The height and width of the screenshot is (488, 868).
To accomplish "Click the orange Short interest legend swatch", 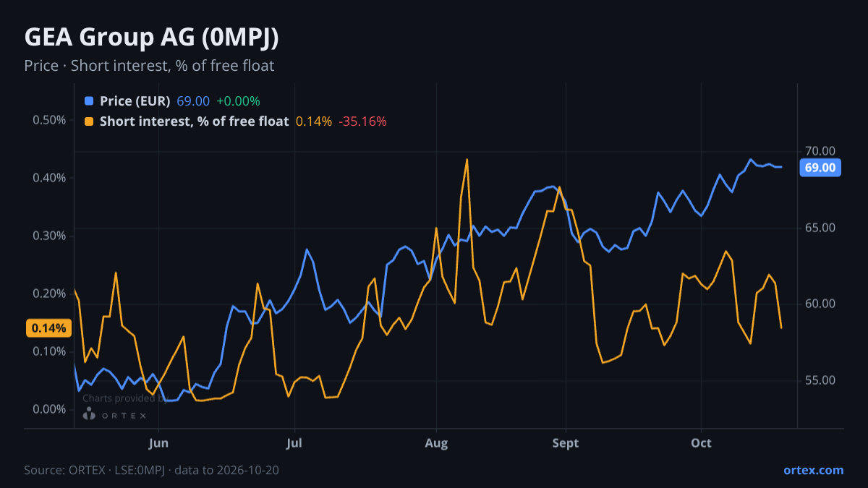I will coord(89,121).
